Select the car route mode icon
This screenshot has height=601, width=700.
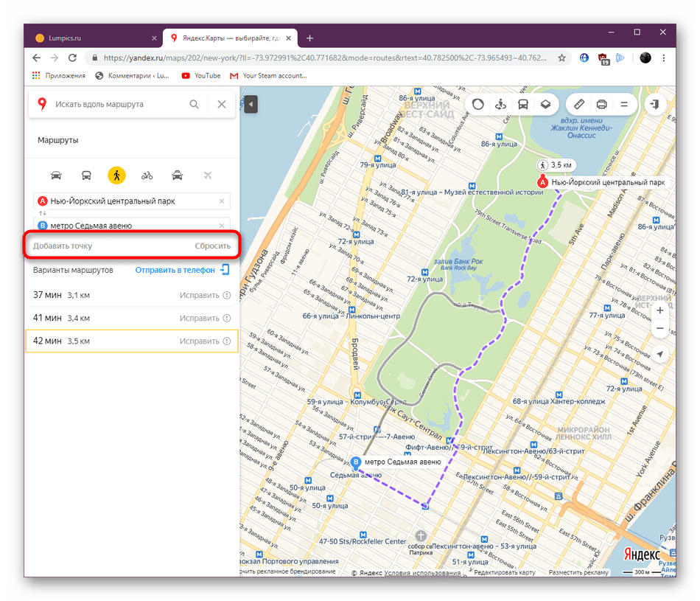pos(56,176)
